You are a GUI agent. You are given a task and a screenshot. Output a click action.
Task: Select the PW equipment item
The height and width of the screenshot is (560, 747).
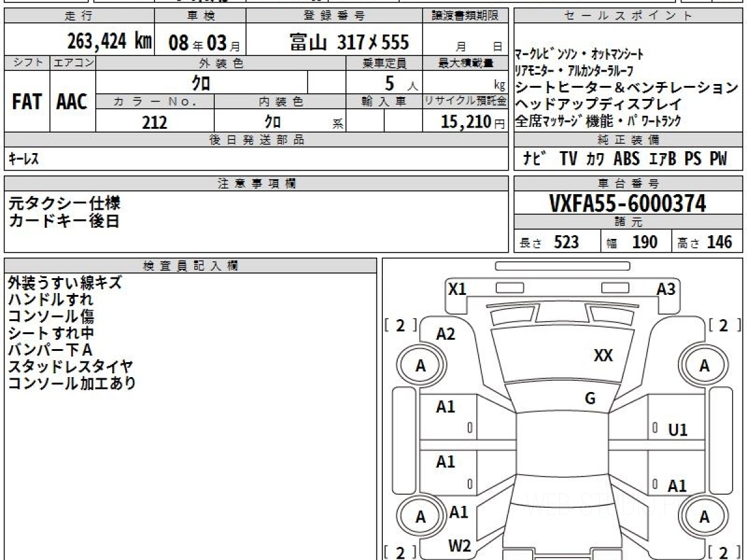pos(718,159)
